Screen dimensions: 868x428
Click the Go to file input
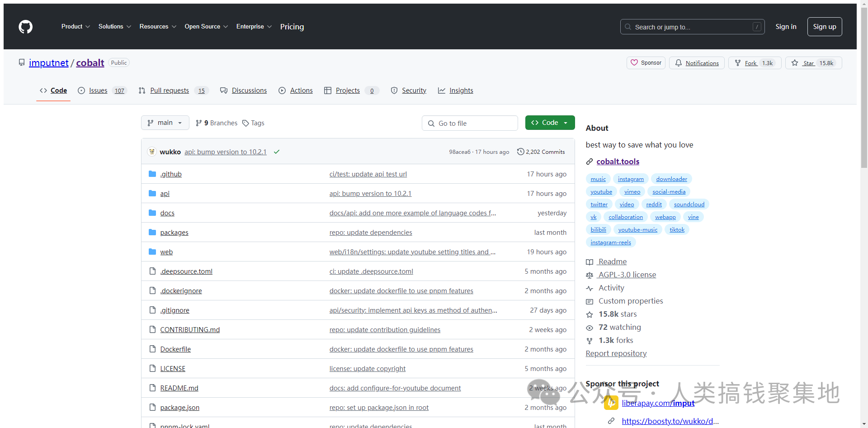pos(470,123)
